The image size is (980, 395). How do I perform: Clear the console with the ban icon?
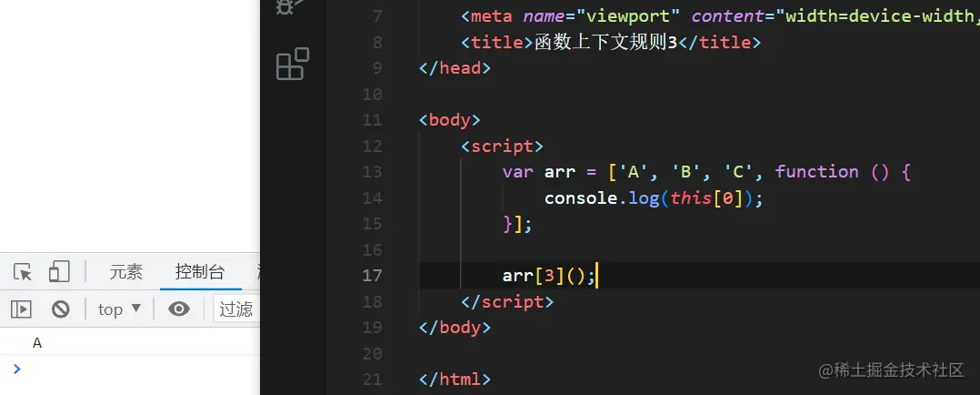tap(61, 309)
